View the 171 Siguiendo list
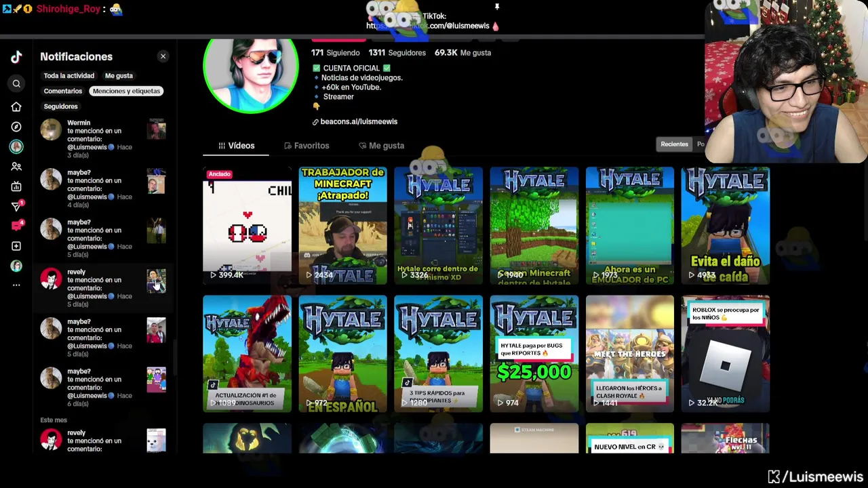Image resolution: width=868 pixels, height=488 pixels. pos(335,53)
